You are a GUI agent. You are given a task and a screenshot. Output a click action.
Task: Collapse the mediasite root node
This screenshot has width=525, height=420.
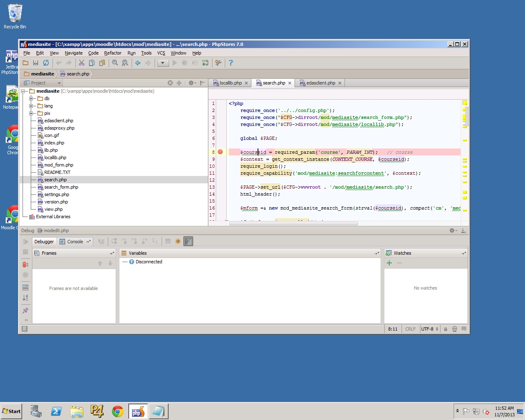(23, 91)
